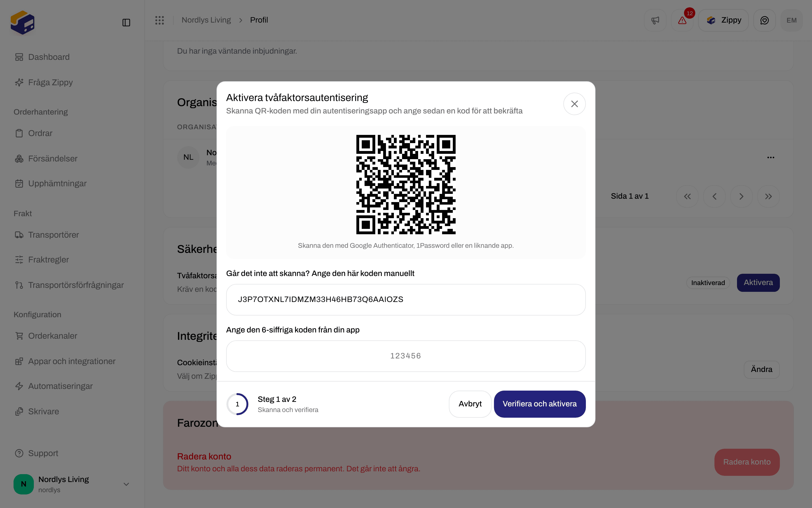
Task: Click the NL organization avatar
Action: coord(188,157)
